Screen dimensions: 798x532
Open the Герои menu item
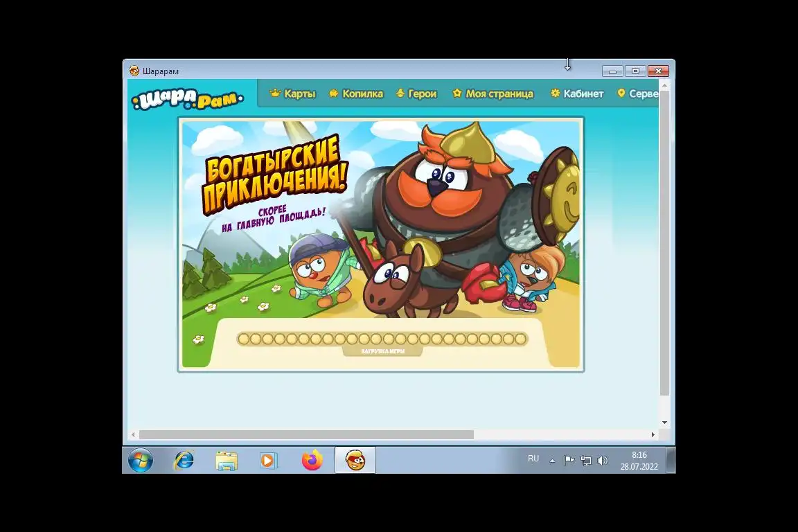[416, 94]
